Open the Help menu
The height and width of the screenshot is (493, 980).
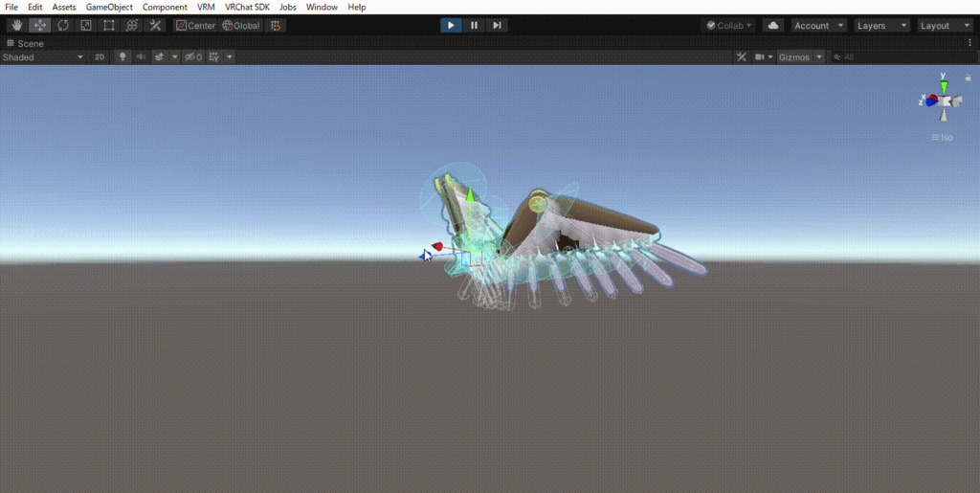click(x=357, y=7)
